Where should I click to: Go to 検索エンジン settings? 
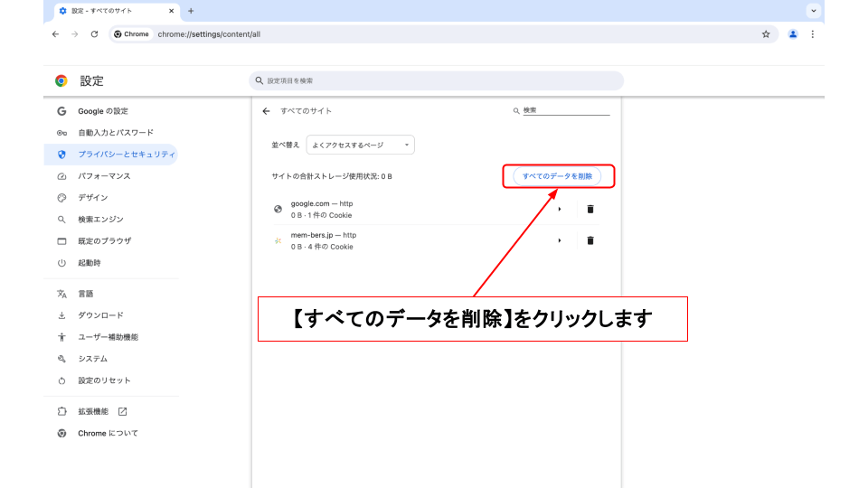click(100, 220)
